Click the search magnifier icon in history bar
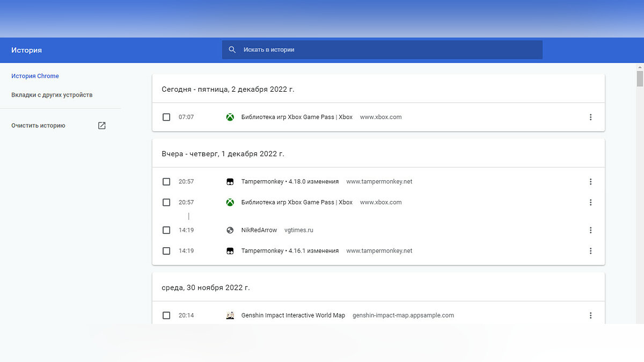The height and width of the screenshot is (362, 644). [x=232, y=49]
